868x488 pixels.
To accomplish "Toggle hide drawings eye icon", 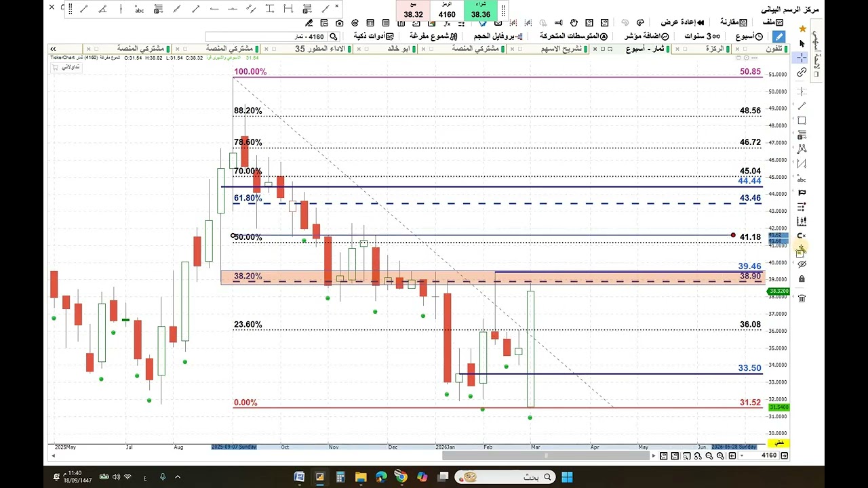I will tap(802, 264).
